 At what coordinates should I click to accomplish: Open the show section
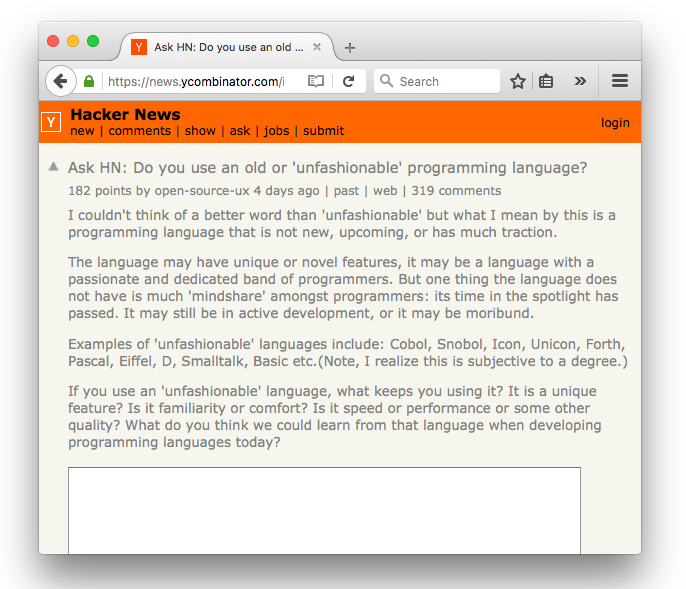tap(200, 131)
